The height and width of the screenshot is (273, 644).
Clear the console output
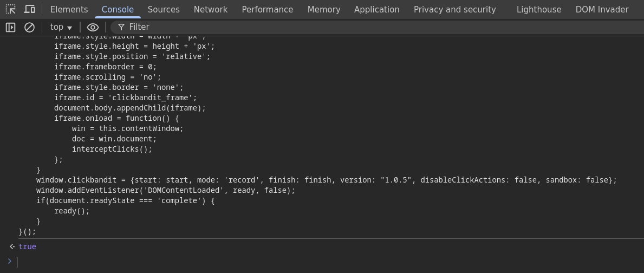30,27
